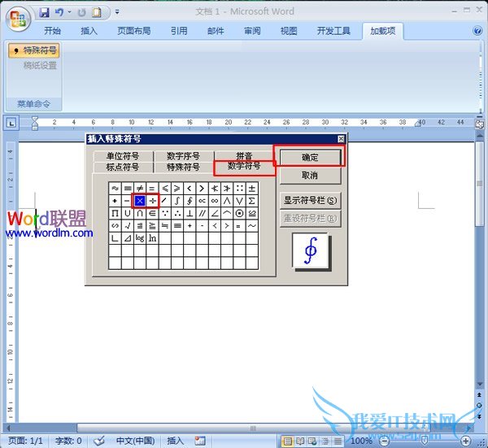Pick the ln symbol
The height and width of the screenshot is (448, 488).
(153, 238)
